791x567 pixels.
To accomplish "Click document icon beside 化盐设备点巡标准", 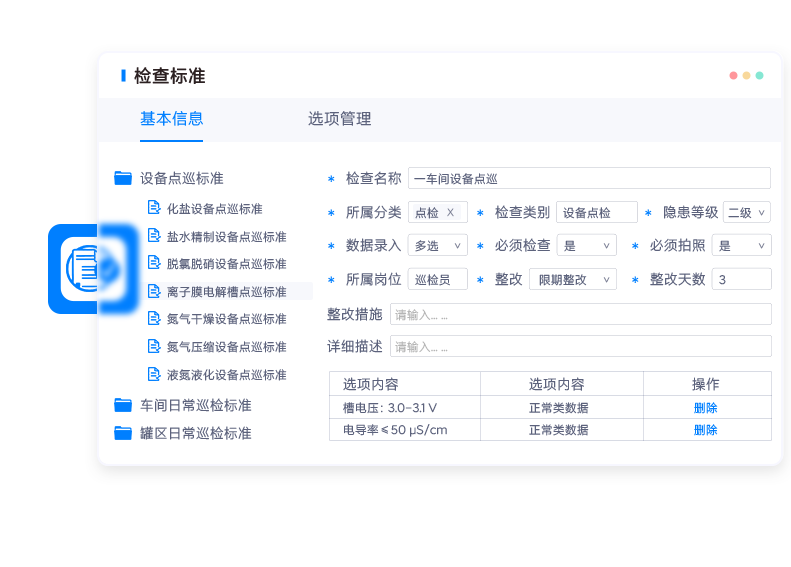I will point(154,208).
